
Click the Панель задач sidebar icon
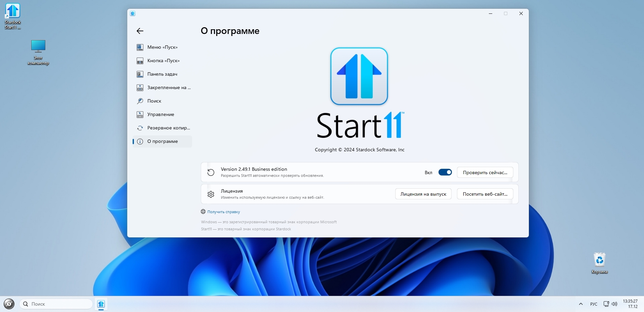click(140, 74)
